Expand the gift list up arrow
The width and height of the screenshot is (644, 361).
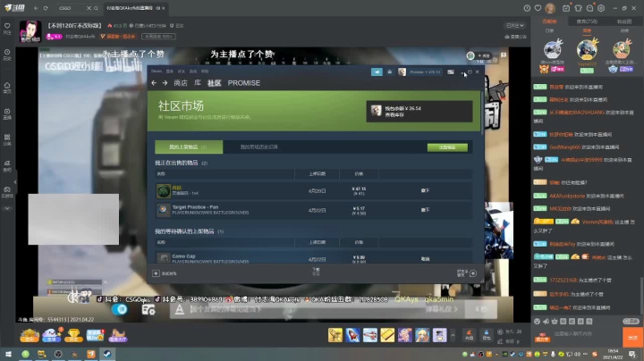(x=453, y=335)
